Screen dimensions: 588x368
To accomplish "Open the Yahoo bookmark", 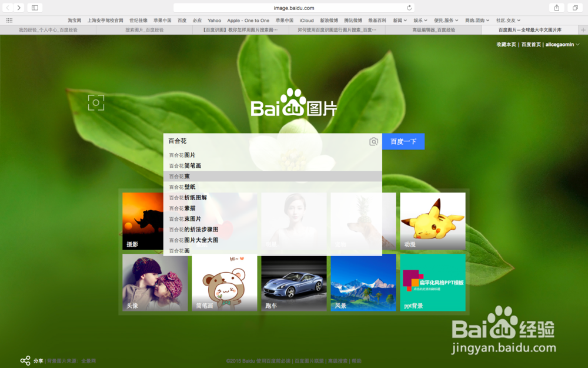I will 214,20.
